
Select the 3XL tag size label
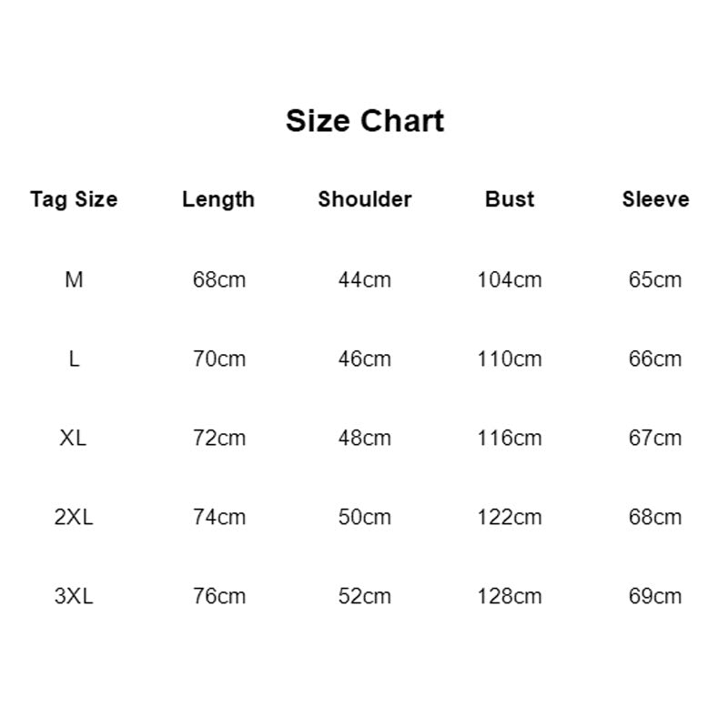[74, 596]
